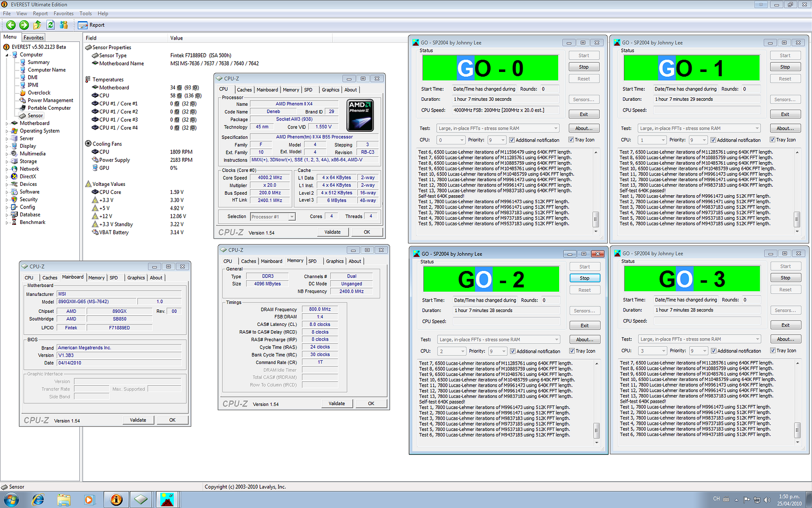Screen dimensions: 812x508
Task: Click the EVEREST taskbar icon
Action: (116, 500)
